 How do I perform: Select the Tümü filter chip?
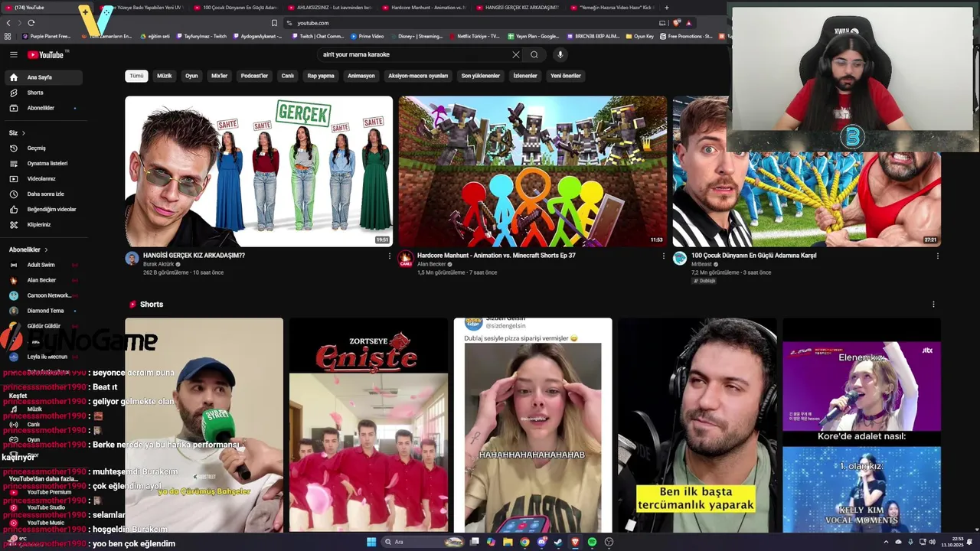pyautogui.click(x=136, y=76)
